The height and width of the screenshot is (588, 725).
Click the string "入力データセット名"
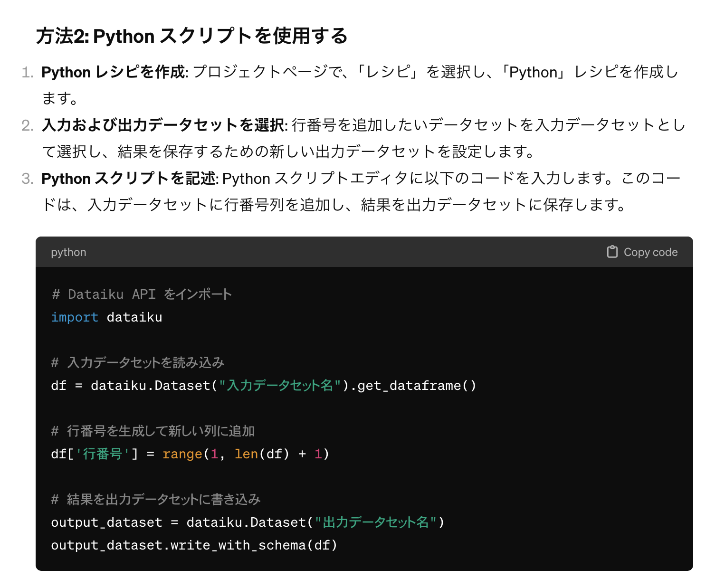tap(280, 386)
